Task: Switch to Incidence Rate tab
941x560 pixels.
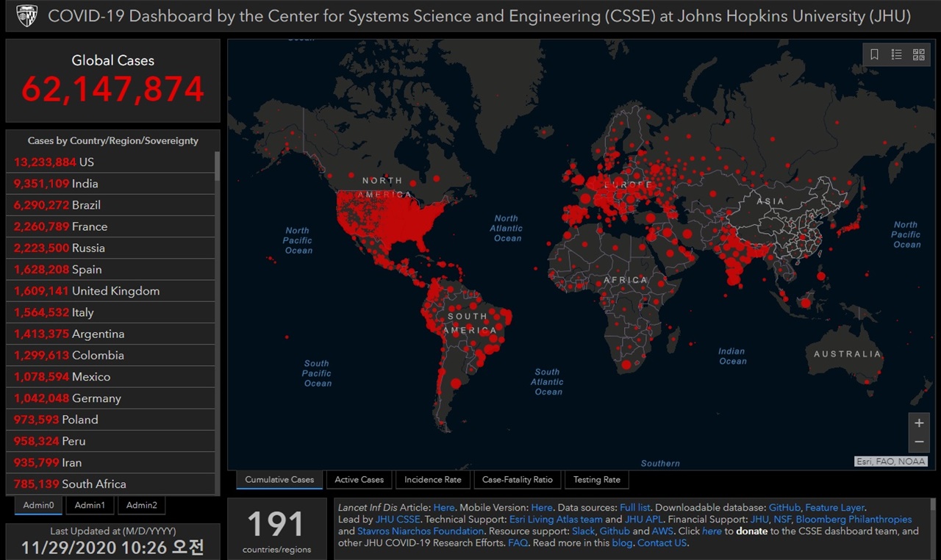Action: pyautogui.click(x=433, y=480)
